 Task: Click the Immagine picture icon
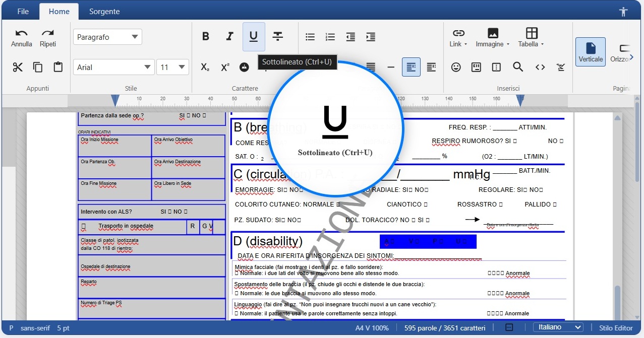[x=493, y=33]
